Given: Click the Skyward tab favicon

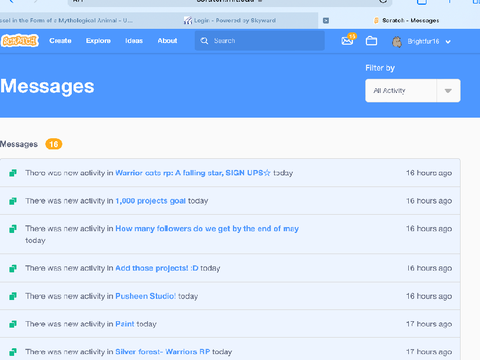Looking at the screenshot, I should [x=188, y=20].
